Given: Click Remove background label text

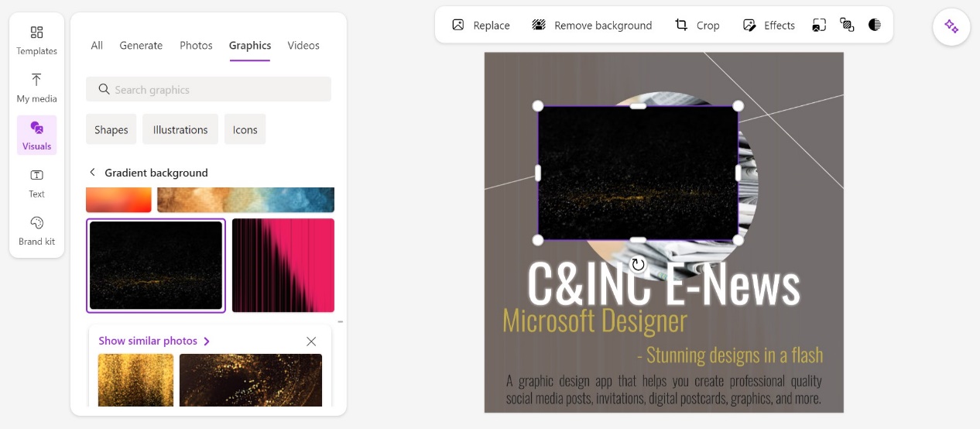Looking at the screenshot, I should (603, 26).
